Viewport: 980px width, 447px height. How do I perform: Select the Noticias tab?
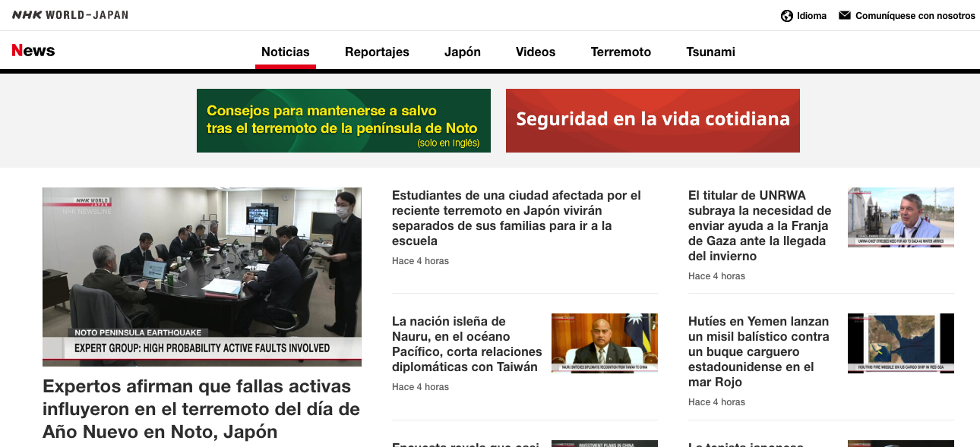click(286, 52)
